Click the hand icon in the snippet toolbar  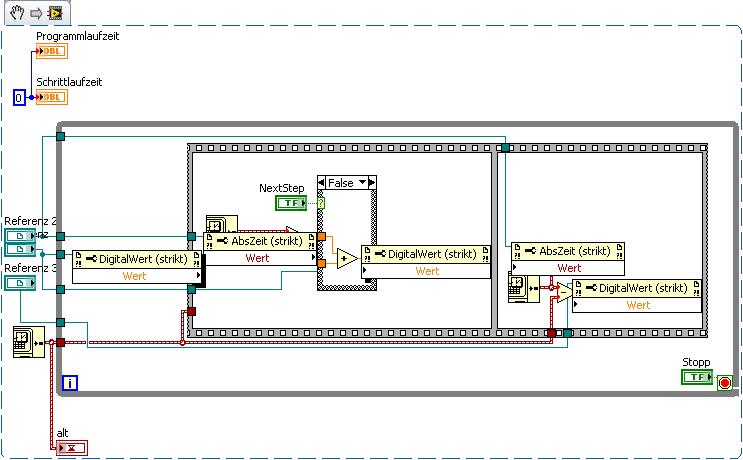pyautogui.click(x=17, y=13)
